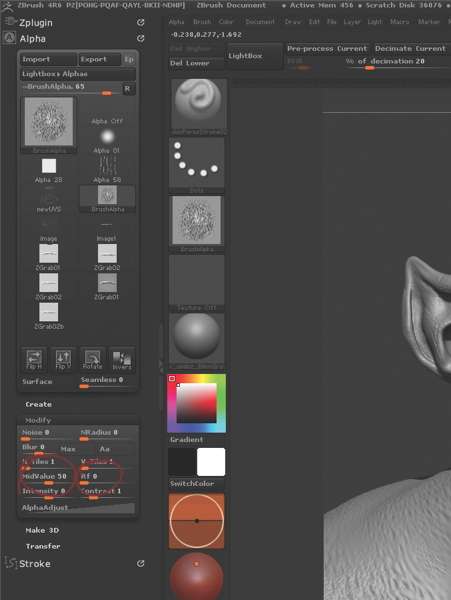The height and width of the screenshot is (600, 451).
Task: Open the Dots stroke type selector
Action: pos(197,165)
